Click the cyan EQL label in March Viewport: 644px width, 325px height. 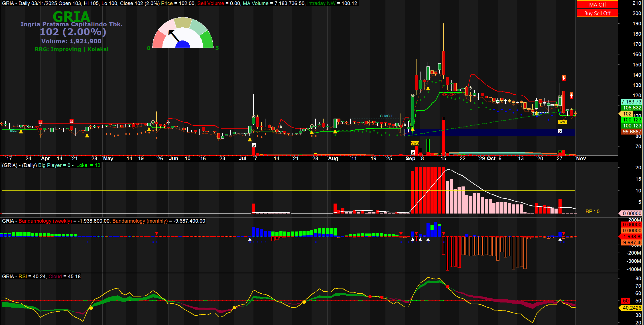[13, 131]
